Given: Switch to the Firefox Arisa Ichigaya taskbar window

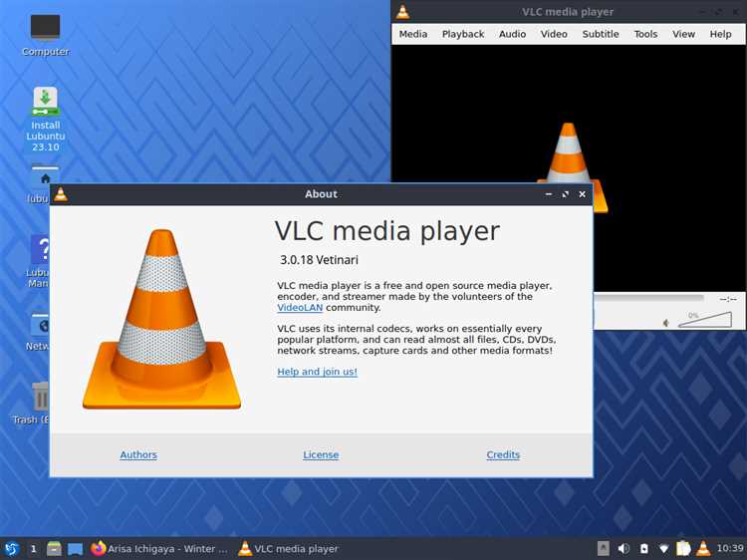Looking at the screenshot, I should coord(159,549).
